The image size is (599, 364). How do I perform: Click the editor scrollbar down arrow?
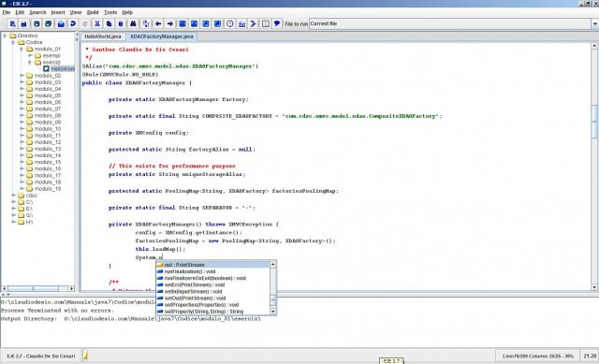click(594, 287)
